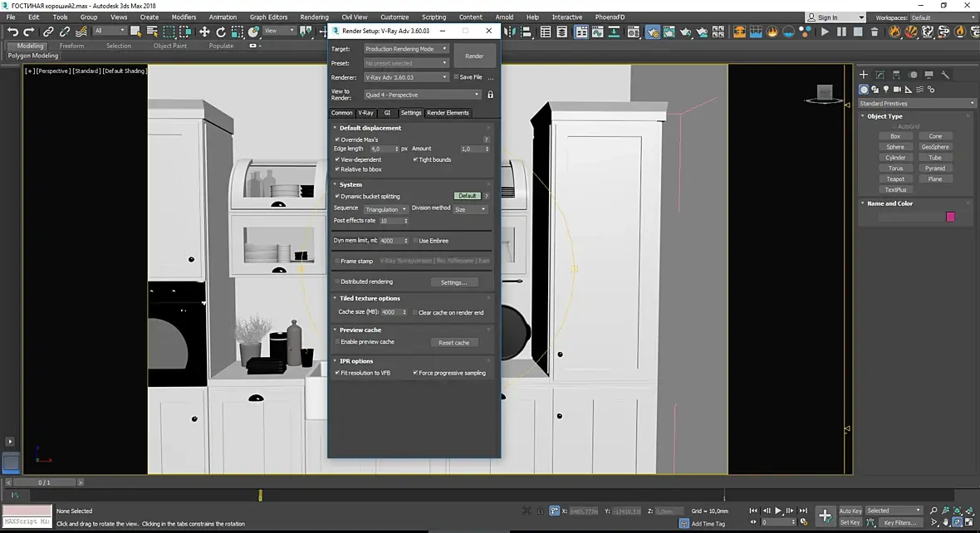The height and width of the screenshot is (533, 980).
Task: Toggle Dynamic bucket splitting checkbox
Action: click(337, 197)
